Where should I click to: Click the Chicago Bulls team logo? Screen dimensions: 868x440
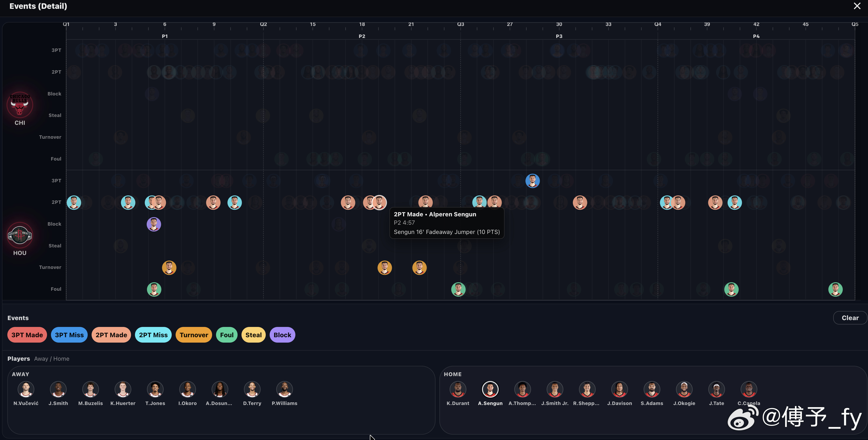[20, 104]
